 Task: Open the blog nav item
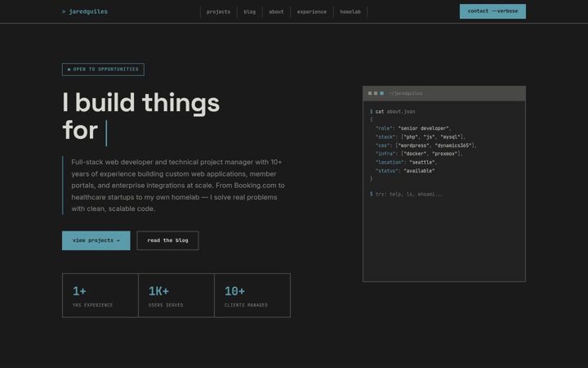point(249,12)
